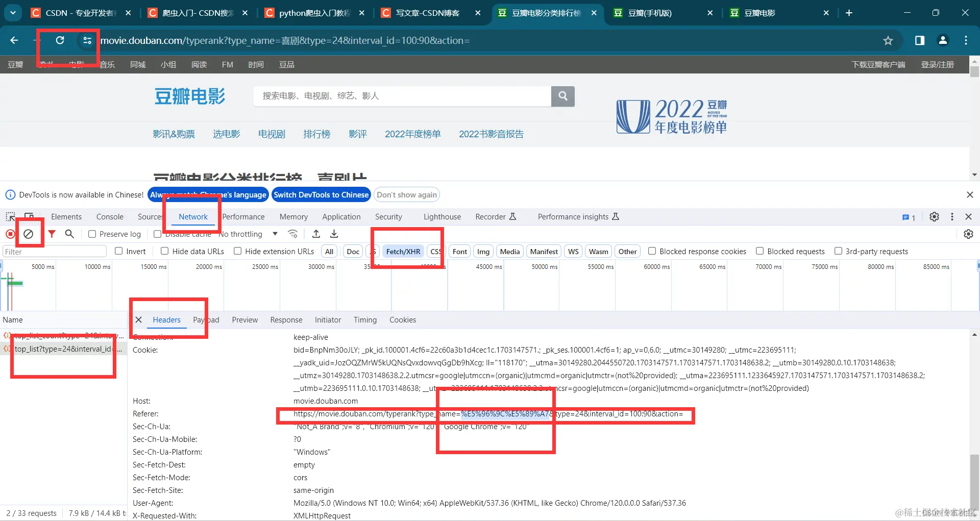Click Don't show again button

(407, 194)
